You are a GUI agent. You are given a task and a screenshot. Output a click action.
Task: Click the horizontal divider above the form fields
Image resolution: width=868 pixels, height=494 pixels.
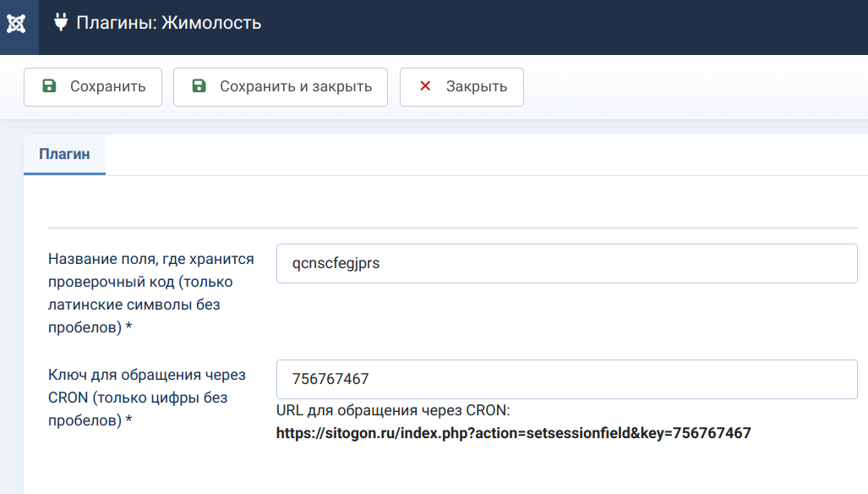(453, 228)
